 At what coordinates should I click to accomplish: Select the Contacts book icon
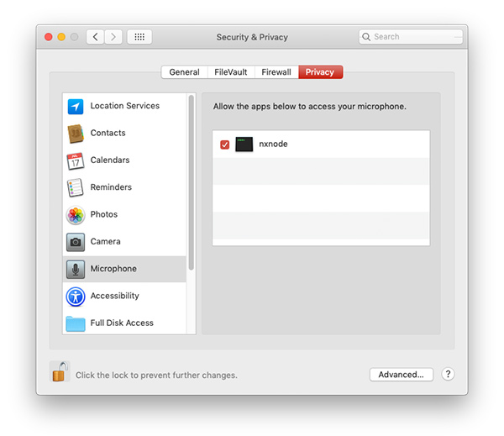76,134
